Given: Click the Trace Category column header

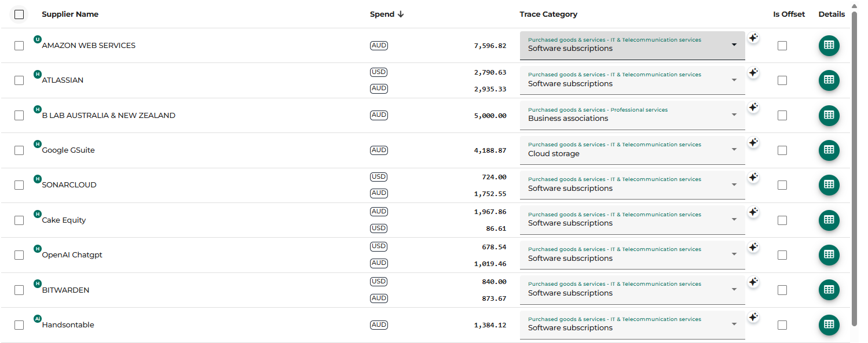Looking at the screenshot, I should coord(548,14).
